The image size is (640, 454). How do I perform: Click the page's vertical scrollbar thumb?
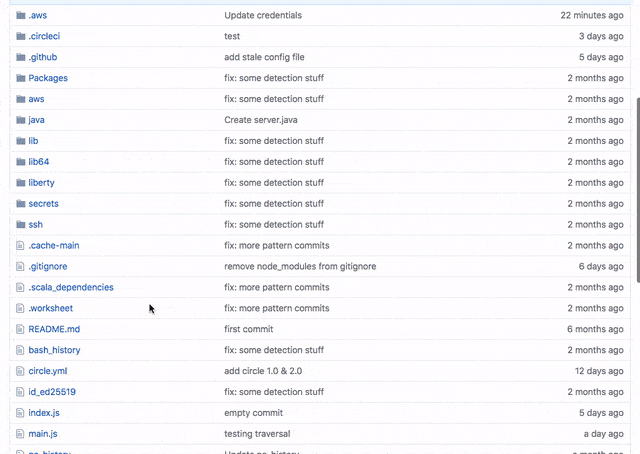click(638, 190)
